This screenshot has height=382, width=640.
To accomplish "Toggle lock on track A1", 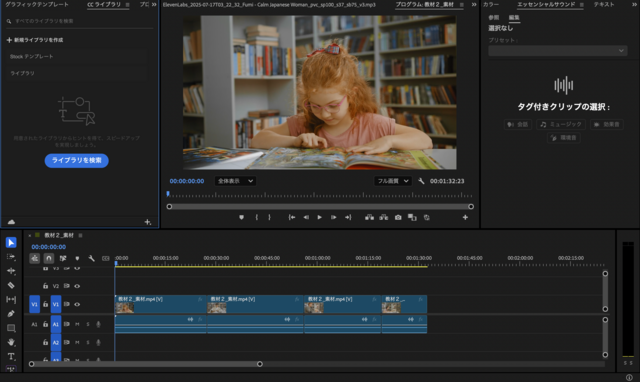I will (45, 324).
